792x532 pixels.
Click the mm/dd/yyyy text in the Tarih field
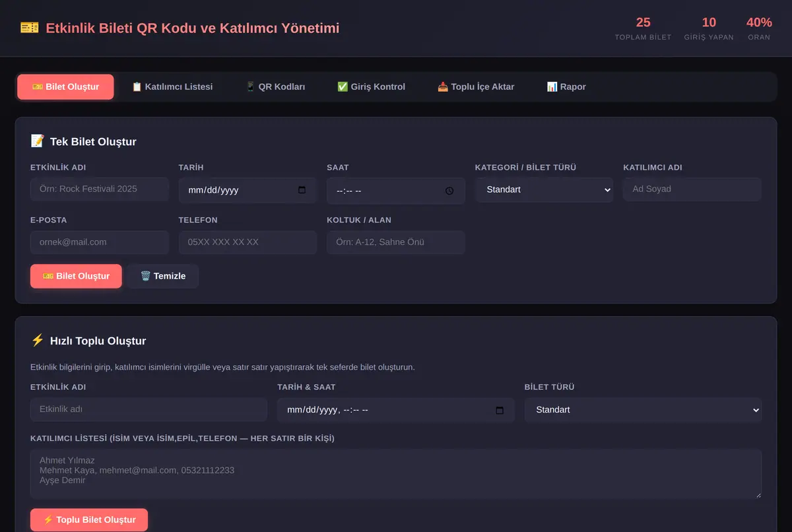coord(213,190)
